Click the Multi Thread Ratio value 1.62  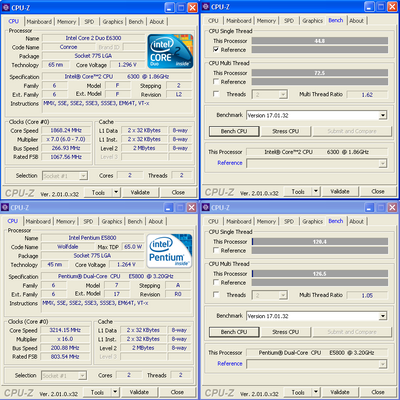[x=367, y=95]
